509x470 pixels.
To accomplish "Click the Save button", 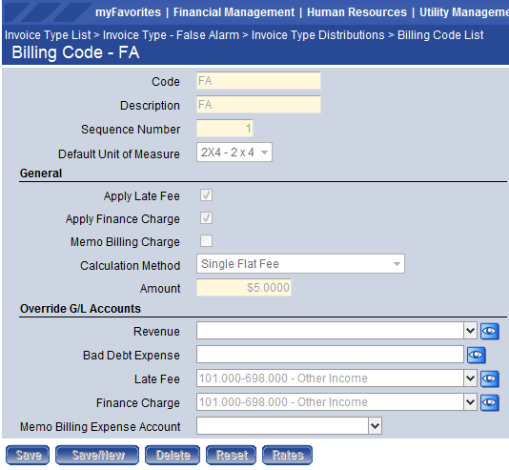I will (28, 455).
